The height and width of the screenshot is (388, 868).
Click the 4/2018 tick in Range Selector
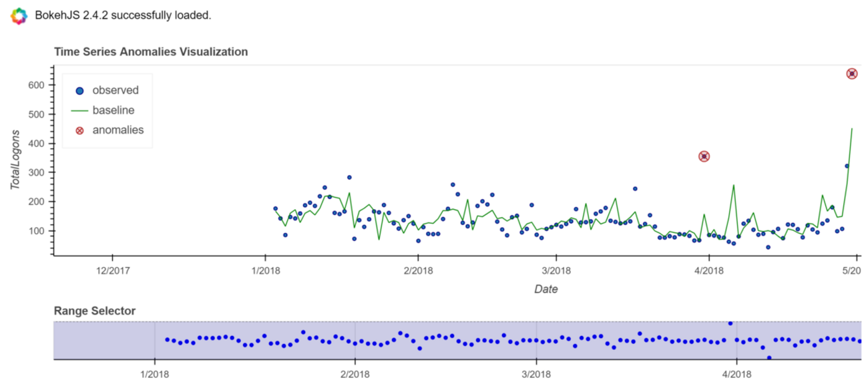[x=736, y=373]
